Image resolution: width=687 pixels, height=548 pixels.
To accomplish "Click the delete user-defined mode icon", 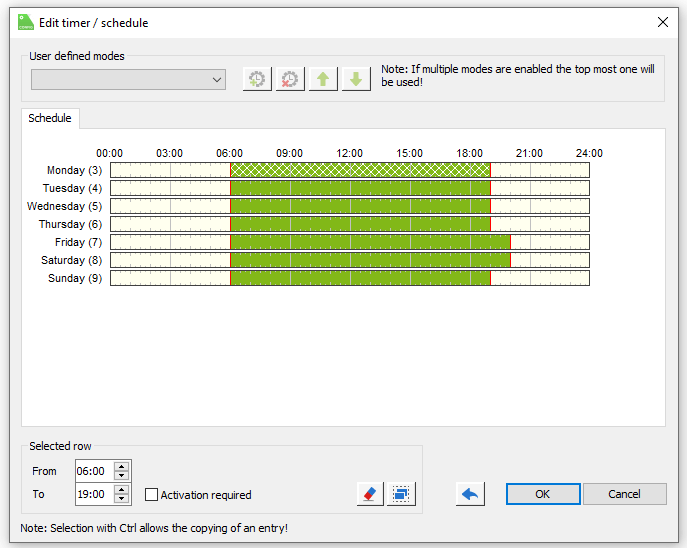I will [x=289, y=80].
